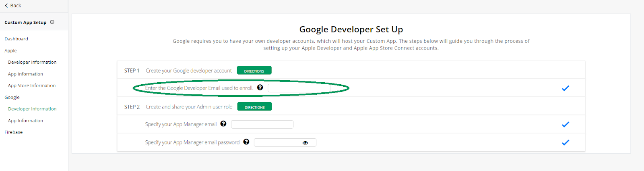Screen dimensions: 644x171
Task: Click Step 1 Directions button
Action: click(254, 71)
